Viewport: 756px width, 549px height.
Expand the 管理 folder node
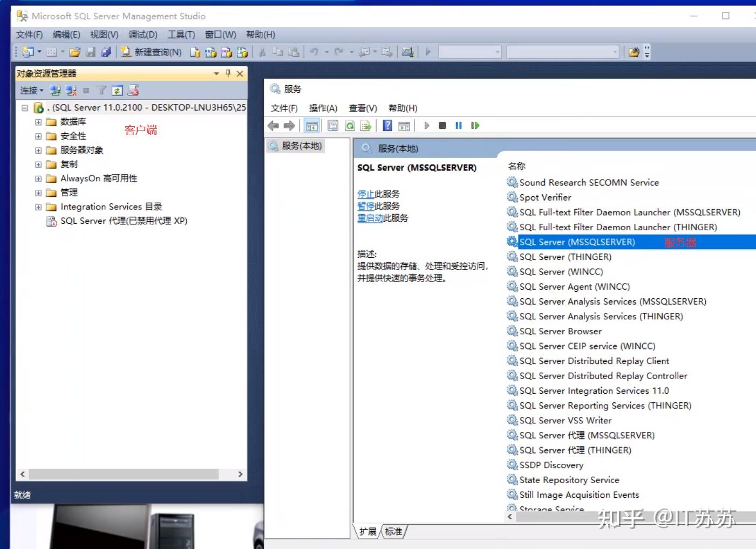[38, 193]
